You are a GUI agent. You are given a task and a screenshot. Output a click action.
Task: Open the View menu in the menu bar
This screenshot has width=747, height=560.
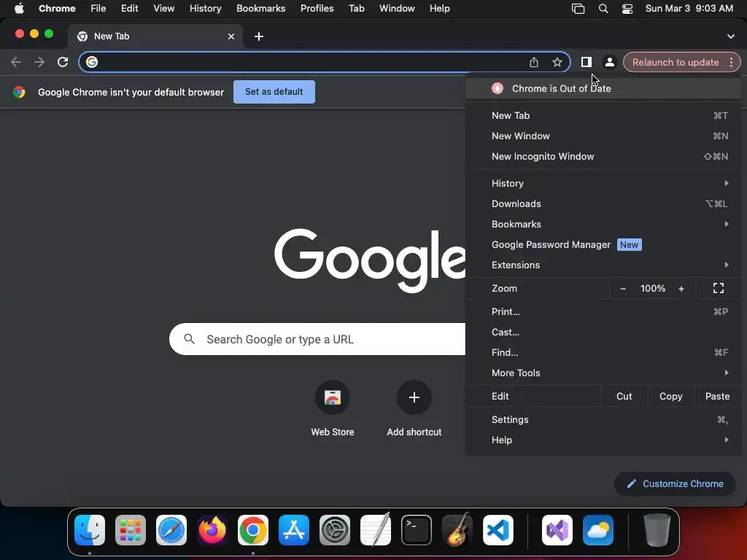coord(163,9)
